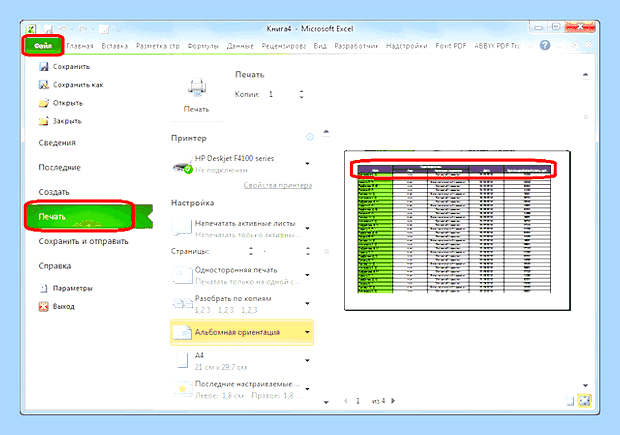This screenshot has height=435, width=620.
Task: Open Свойства принтера link
Action: [278, 185]
